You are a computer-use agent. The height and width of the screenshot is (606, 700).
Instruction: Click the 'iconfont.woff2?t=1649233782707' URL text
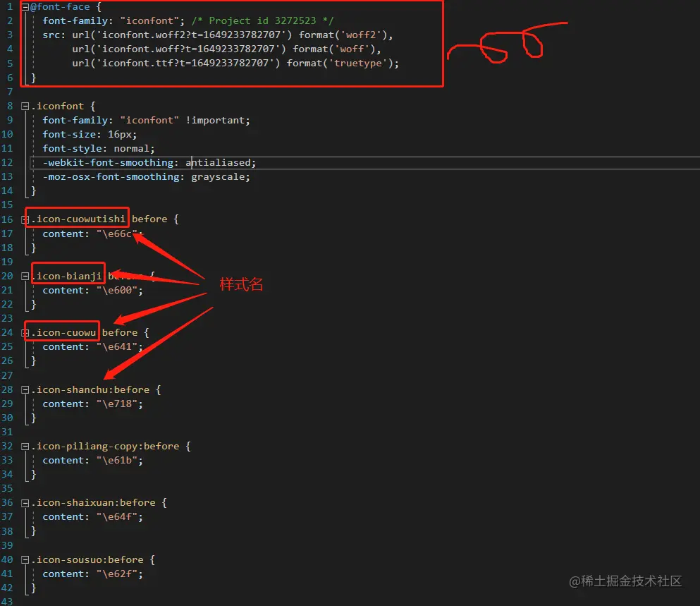pos(191,35)
